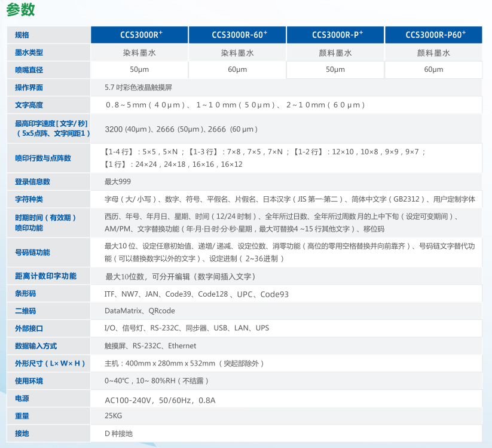
Task: Select the CCS3000R+ column header
Action: tap(141, 35)
